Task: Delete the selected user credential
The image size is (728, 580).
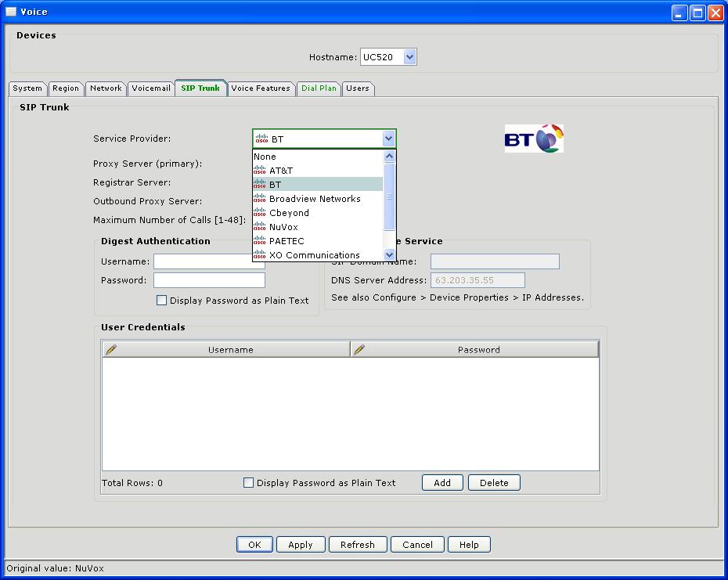Action: point(494,483)
